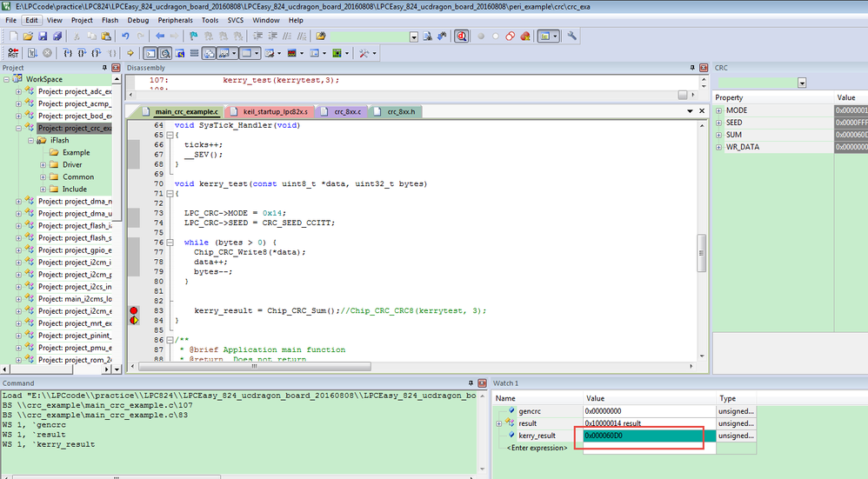Open the Registers window icon
The width and height of the screenshot is (868, 479).
pyautogui.click(x=194, y=53)
